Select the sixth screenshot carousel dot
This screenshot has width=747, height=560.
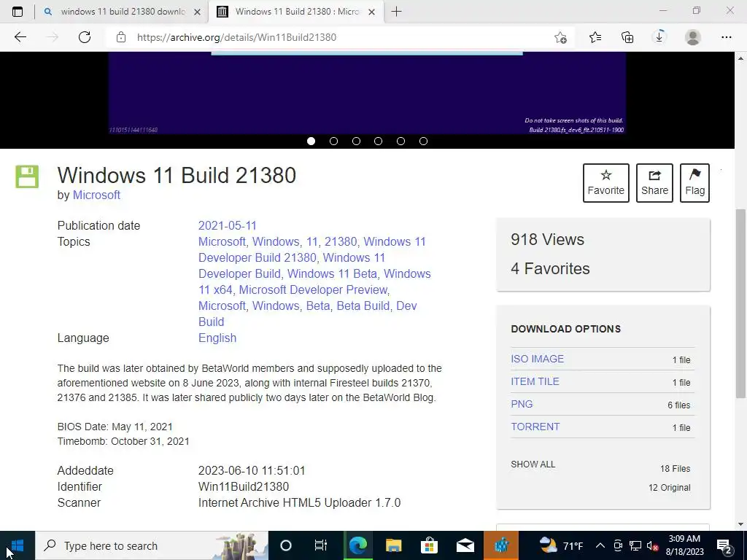(423, 141)
